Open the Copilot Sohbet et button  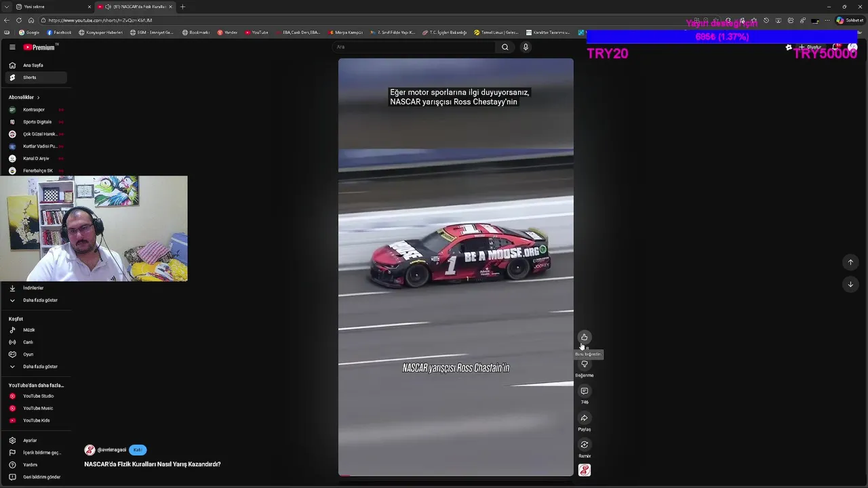click(x=849, y=20)
